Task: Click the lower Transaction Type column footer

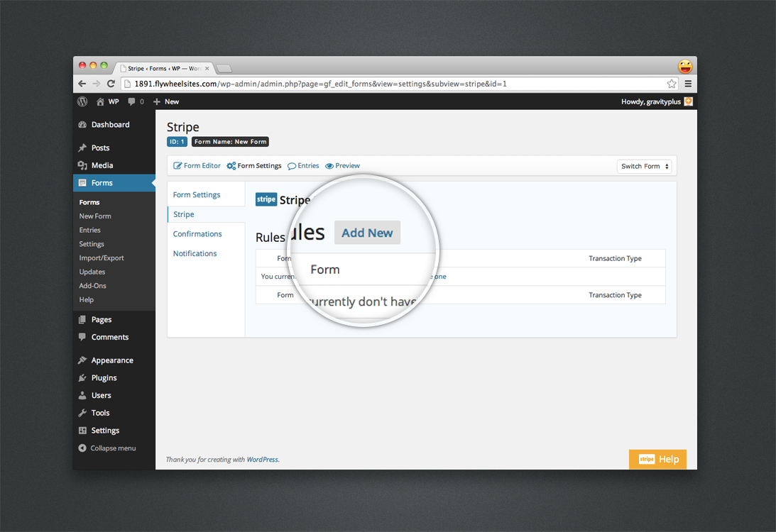Action: pyautogui.click(x=615, y=294)
